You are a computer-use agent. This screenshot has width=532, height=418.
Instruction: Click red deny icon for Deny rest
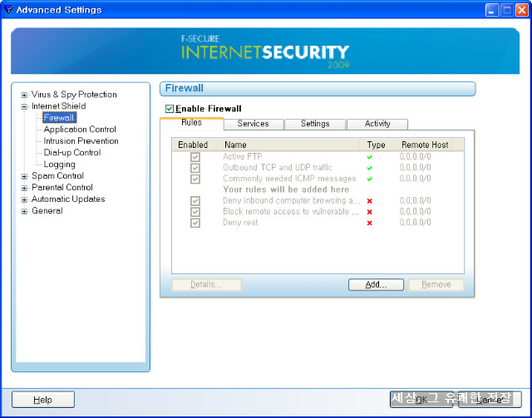pos(370,223)
